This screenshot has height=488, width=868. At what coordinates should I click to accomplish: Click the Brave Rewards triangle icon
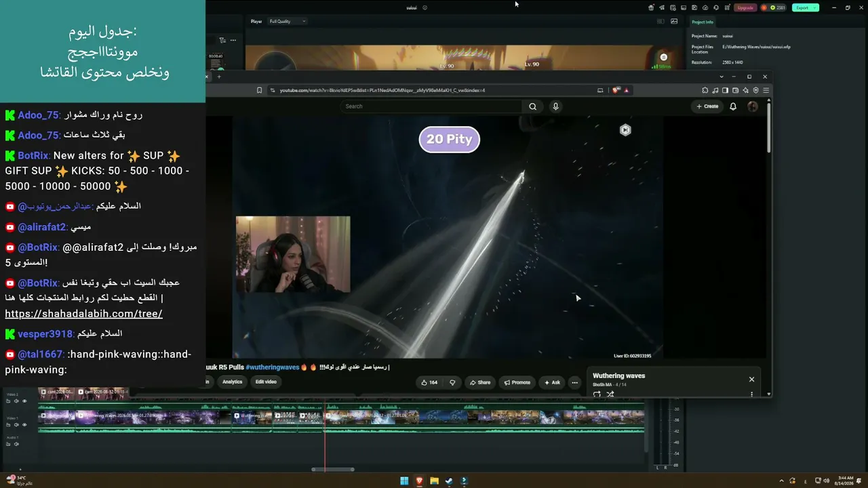coord(627,90)
